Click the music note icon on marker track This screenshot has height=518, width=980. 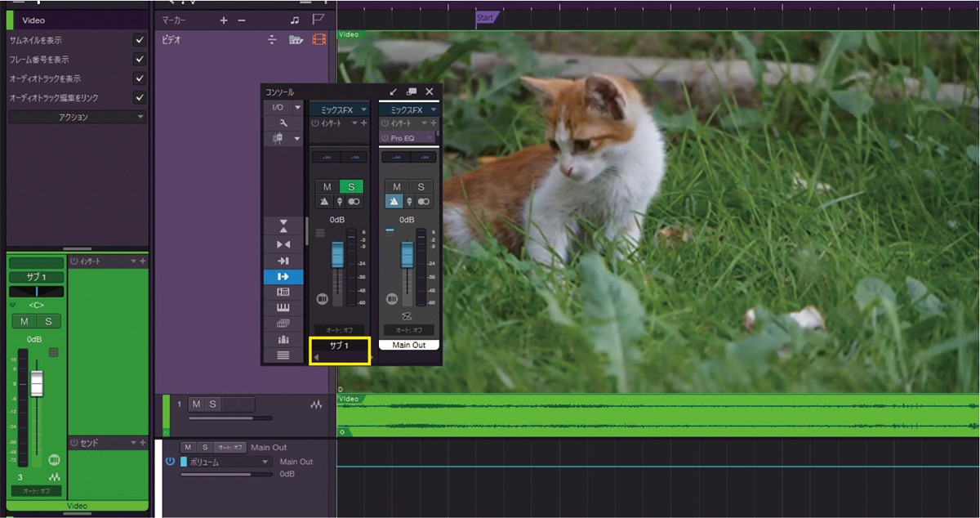point(294,20)
